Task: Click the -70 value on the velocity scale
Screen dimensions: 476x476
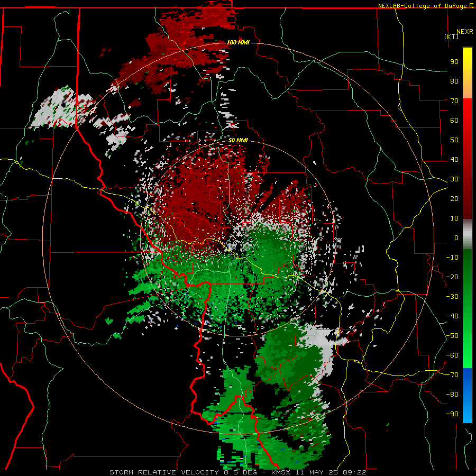Action: [452, 375]
